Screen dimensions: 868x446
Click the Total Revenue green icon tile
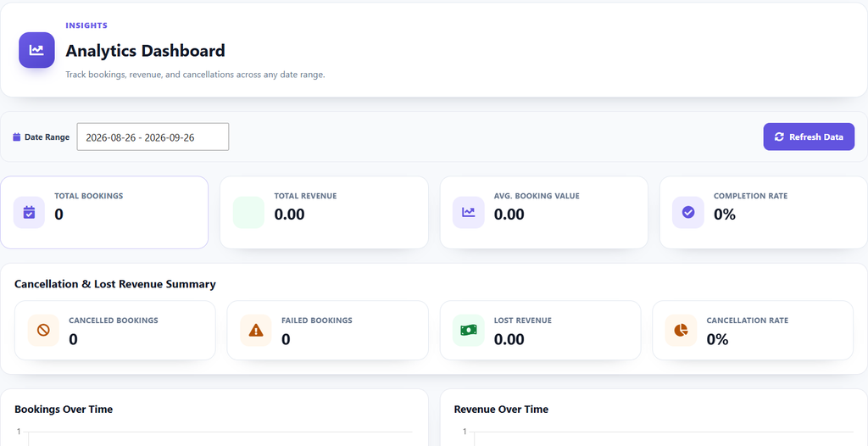[248, 212]
